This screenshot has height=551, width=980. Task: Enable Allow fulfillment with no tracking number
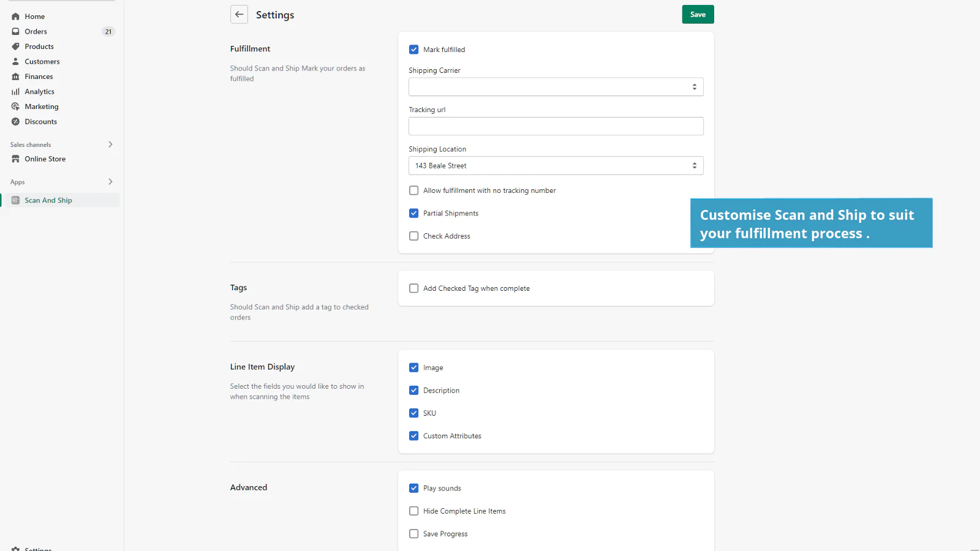[x=414, y=190]
